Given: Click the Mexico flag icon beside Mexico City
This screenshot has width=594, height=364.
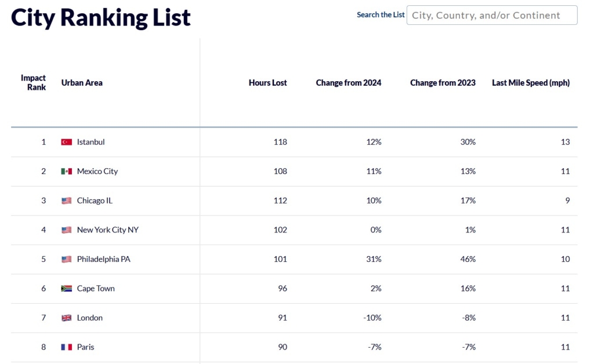Looking at the screenshot, I should coord(67,172).
